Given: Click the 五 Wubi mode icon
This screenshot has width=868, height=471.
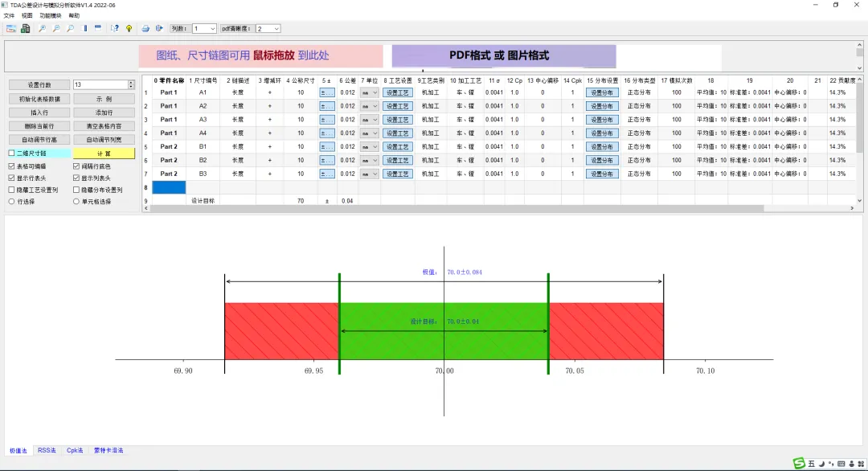Looking at the screenshot, I should (812, 464).
